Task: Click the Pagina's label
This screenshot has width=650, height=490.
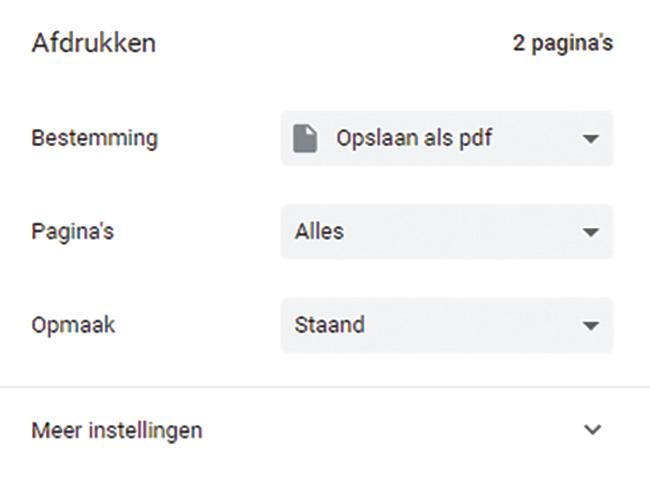Action: pyautogui.click(x=73, y=232)
